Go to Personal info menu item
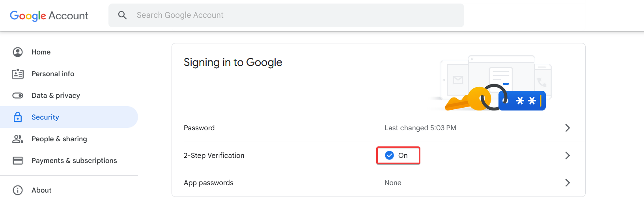The height and width of the screenshot is (206, 644). pyautogui.click(x=53, y=74)
